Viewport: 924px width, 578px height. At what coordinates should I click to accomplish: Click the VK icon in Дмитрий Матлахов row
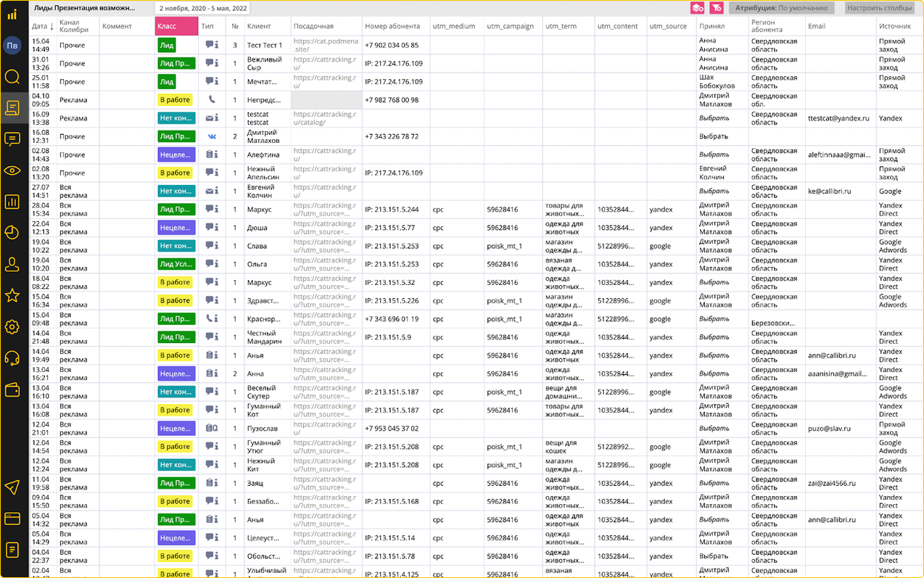(x=212, y=136)
